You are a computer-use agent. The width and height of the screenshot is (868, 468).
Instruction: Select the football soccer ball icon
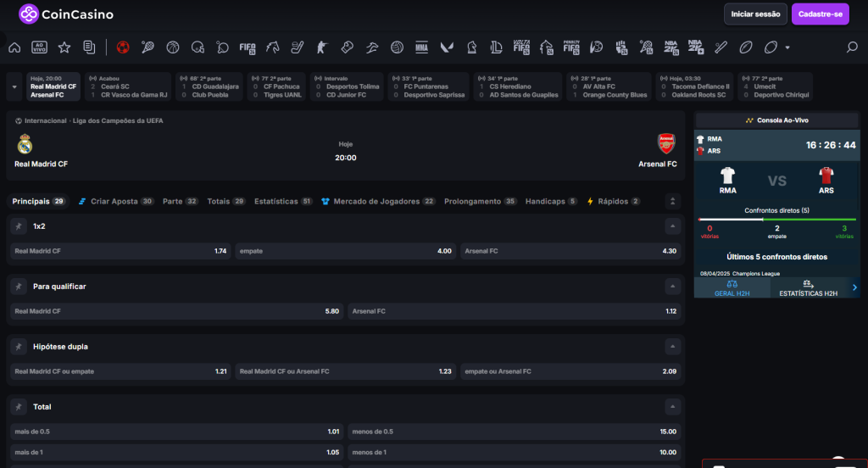(x=123, y=47)
